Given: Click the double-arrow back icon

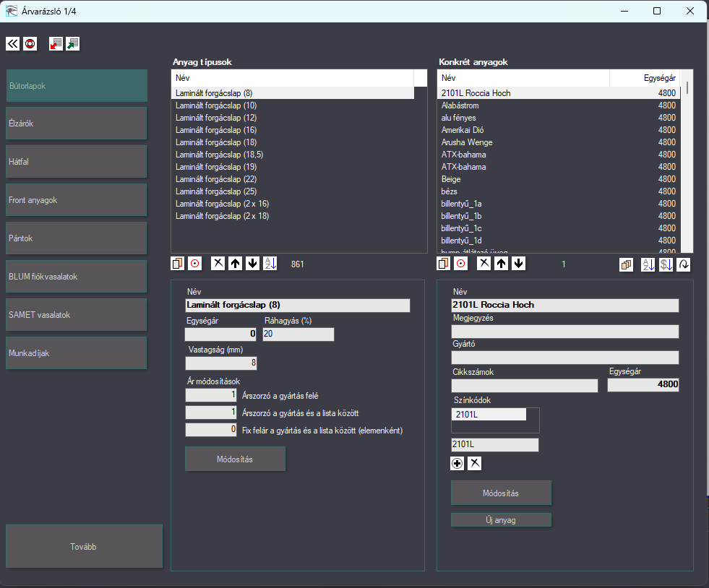Looking at the screenshot, I should click(13, 44).
